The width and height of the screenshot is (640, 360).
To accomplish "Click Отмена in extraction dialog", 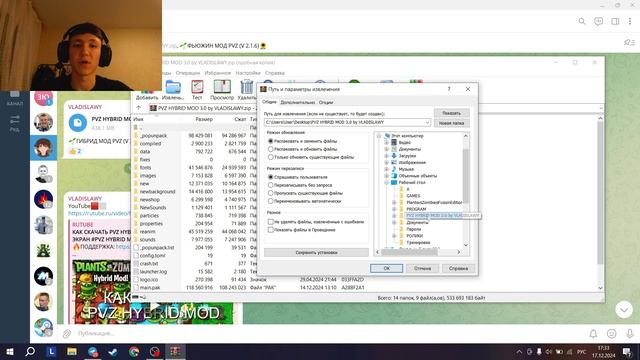I will click(x=422, y=268).
